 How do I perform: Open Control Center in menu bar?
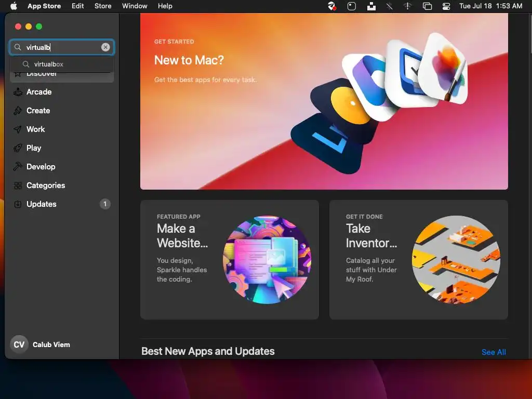[446, 6]
